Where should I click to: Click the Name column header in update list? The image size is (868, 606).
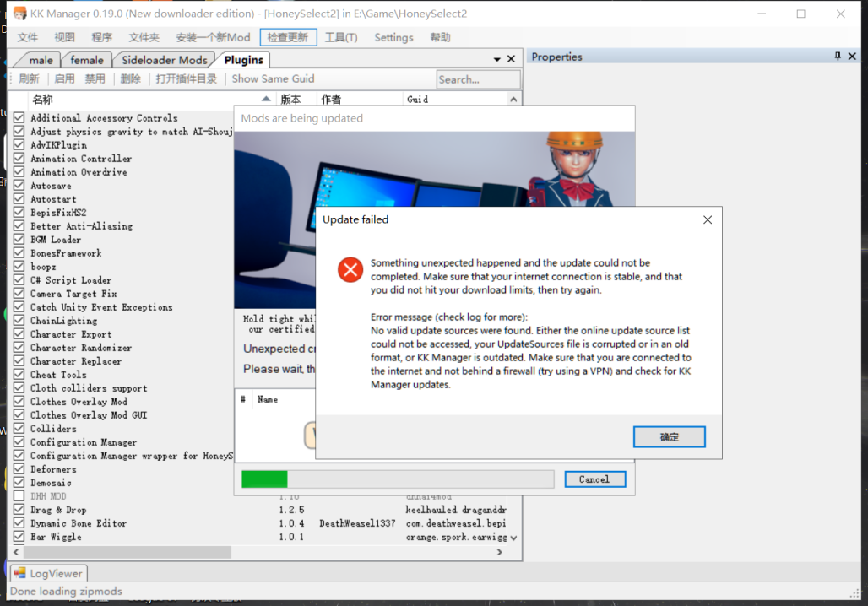click(x=268, y=399)
